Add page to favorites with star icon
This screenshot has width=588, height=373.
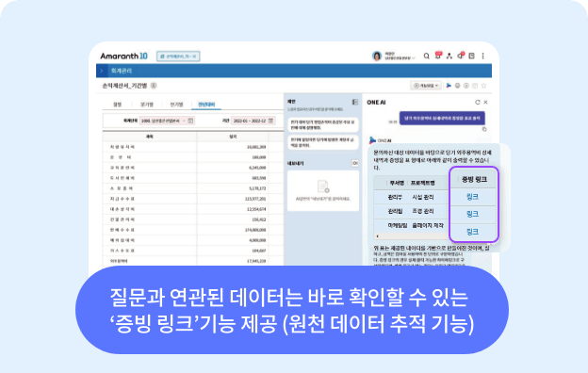(483, 86)
